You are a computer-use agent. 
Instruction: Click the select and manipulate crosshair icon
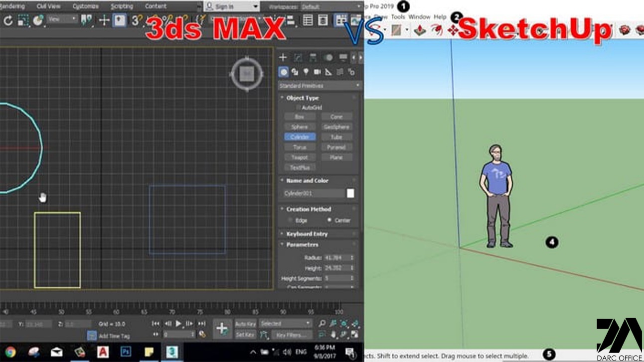pyautogui.click(x=104, y=20)
